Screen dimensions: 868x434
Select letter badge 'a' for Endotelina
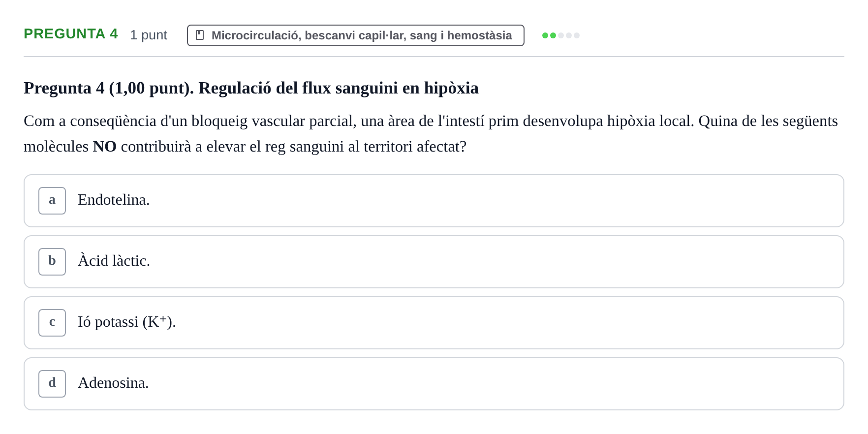coord(52,201)
